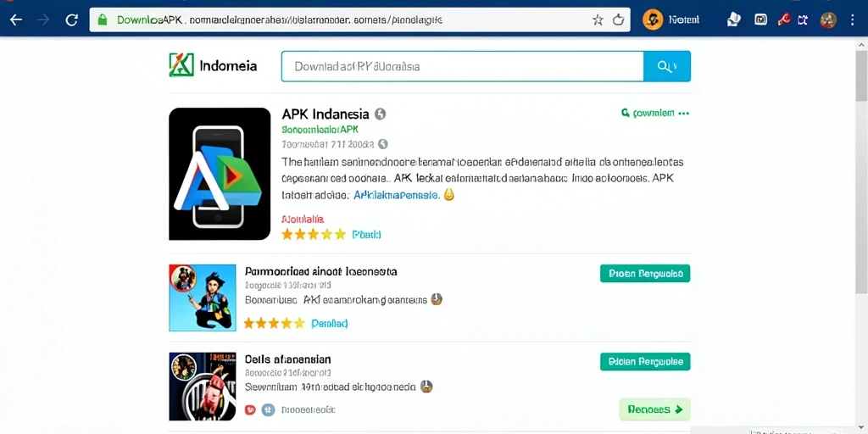Go back using the browser back arrow
Screen dimensions: 868x434
16,20
